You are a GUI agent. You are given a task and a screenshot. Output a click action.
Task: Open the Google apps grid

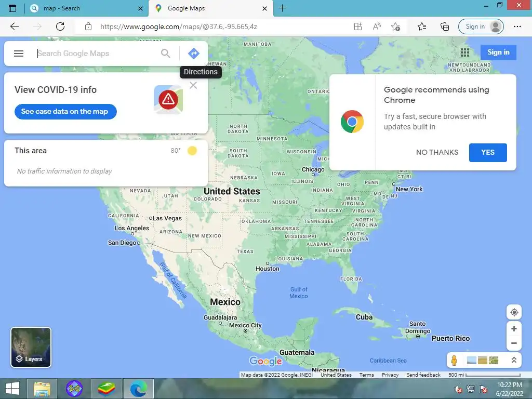tap(465, 52)
